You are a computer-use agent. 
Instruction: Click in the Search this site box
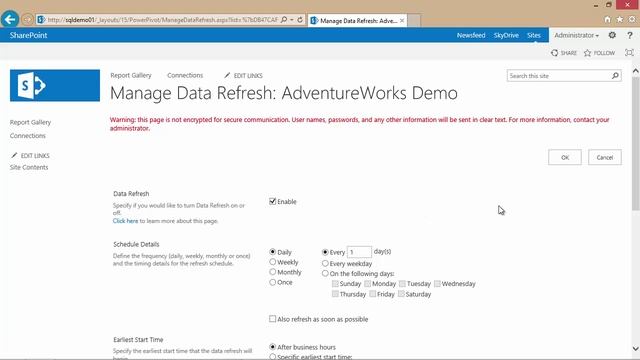click(x=558, y=76)
